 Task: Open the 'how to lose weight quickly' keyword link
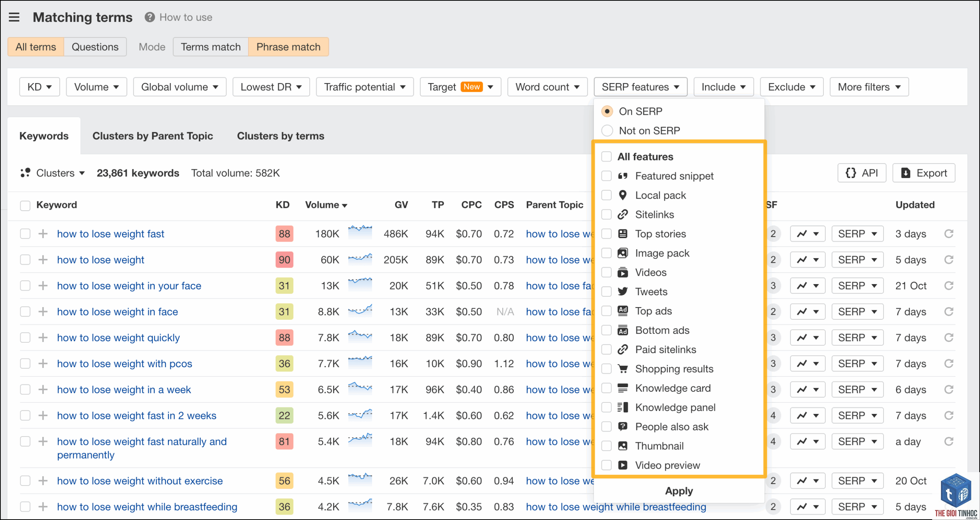(118, 338)
